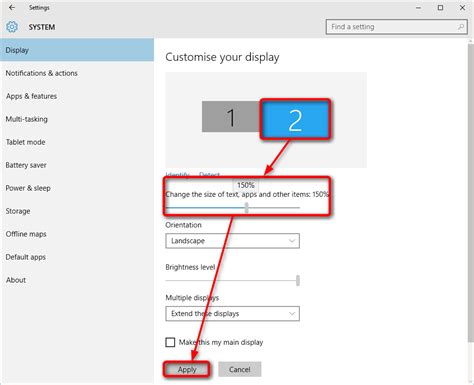
Task: Close the Settings window
Action: click(462, 7)
